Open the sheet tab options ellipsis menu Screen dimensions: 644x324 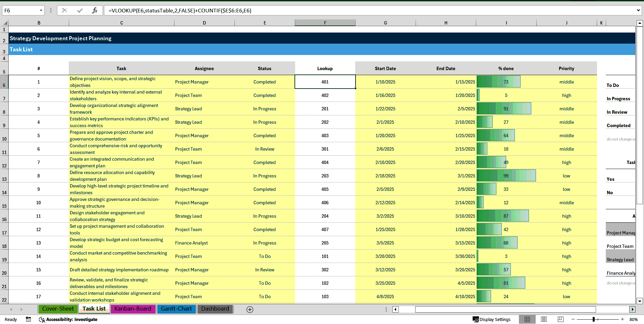click(x=386, y=309)
